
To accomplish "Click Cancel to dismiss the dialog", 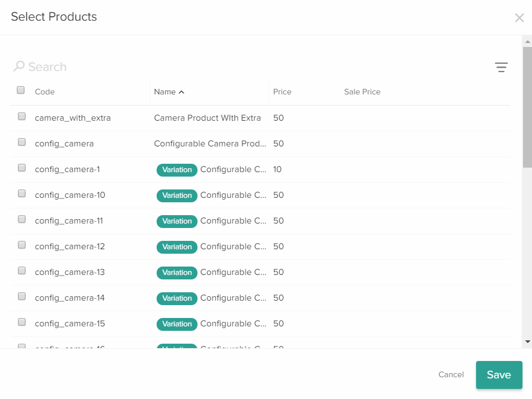I will point(451,374).
